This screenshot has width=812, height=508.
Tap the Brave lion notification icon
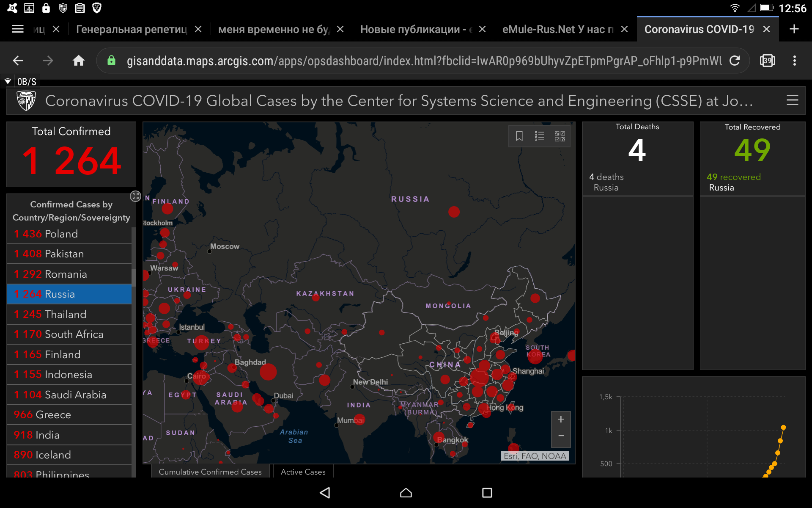pyautogui.click(x=97, y=8)
